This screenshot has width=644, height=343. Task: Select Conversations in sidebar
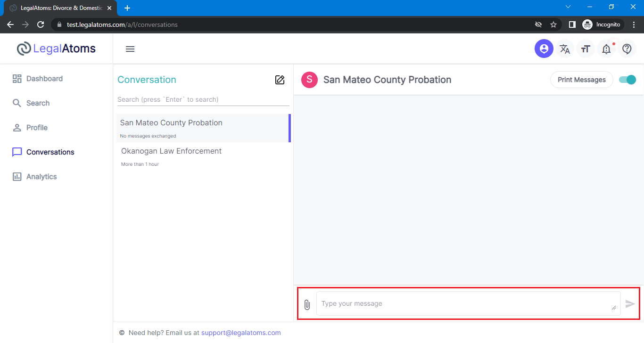tap(43, 152)
